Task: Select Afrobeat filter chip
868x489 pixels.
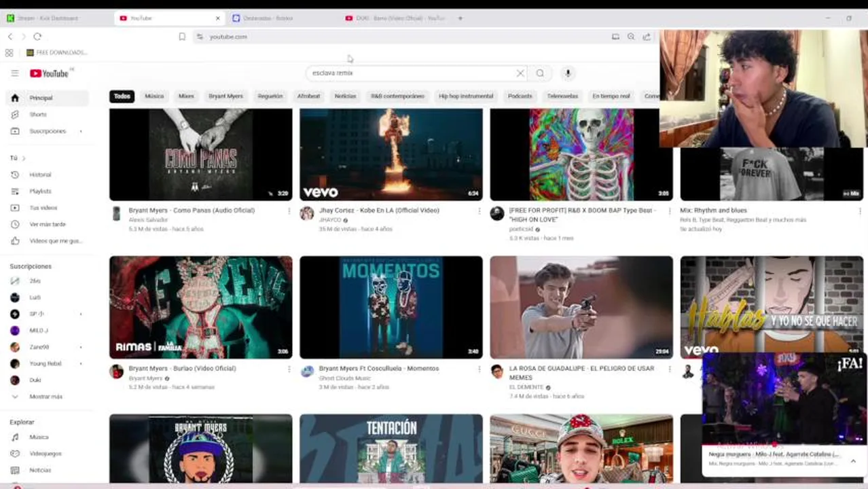Action: pyautogui.click(x=308, y=96)
